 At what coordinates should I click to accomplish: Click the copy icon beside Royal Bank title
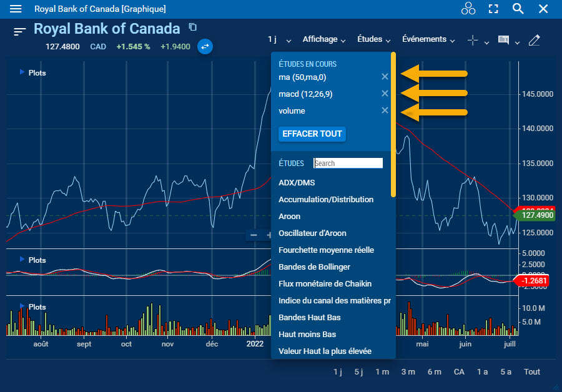(192, 27)
